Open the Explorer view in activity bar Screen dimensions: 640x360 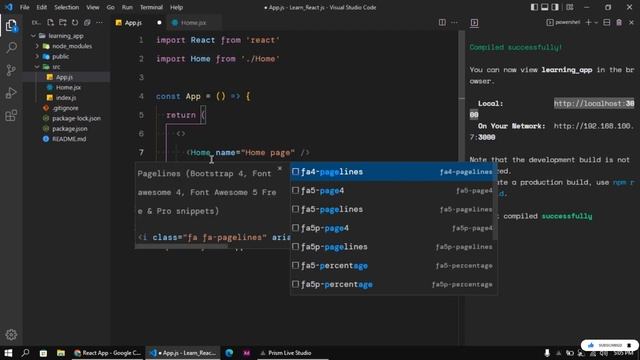point(11,26)
